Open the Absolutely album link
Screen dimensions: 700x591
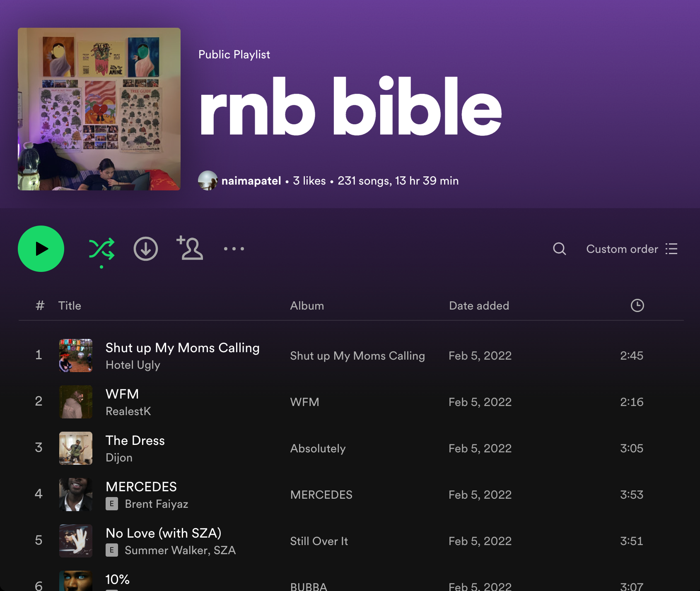point(318,448)
